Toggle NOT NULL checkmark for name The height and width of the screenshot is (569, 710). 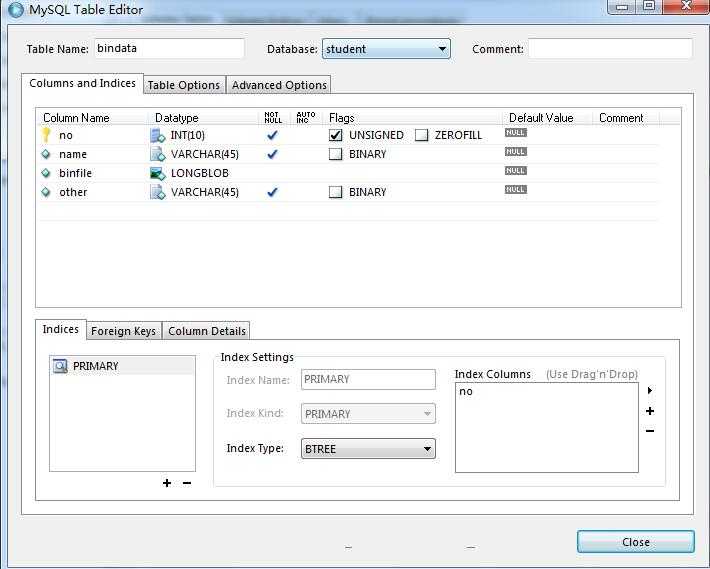(x=272, y=154)
